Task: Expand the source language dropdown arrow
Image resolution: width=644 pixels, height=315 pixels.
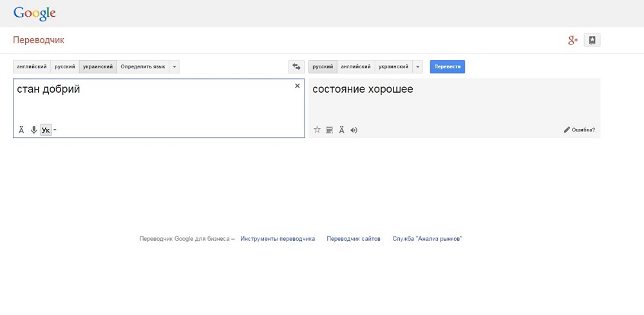Action: [x=175, y=66]
